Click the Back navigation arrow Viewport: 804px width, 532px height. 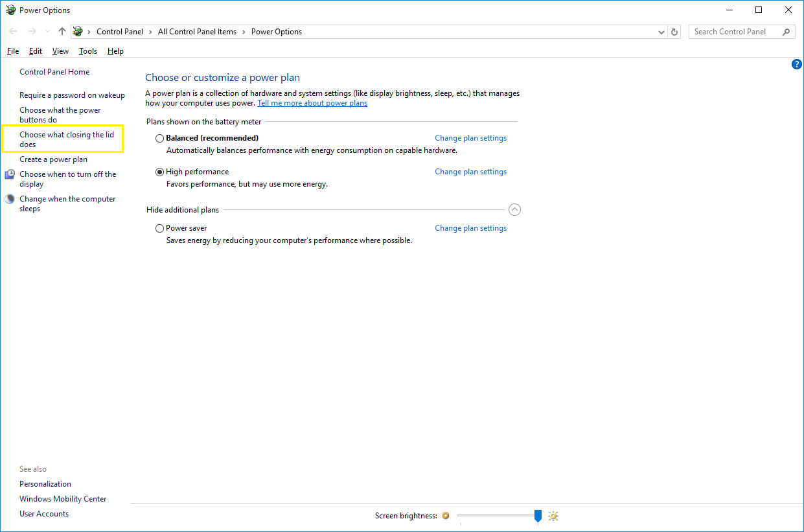[x=14, y=31]
